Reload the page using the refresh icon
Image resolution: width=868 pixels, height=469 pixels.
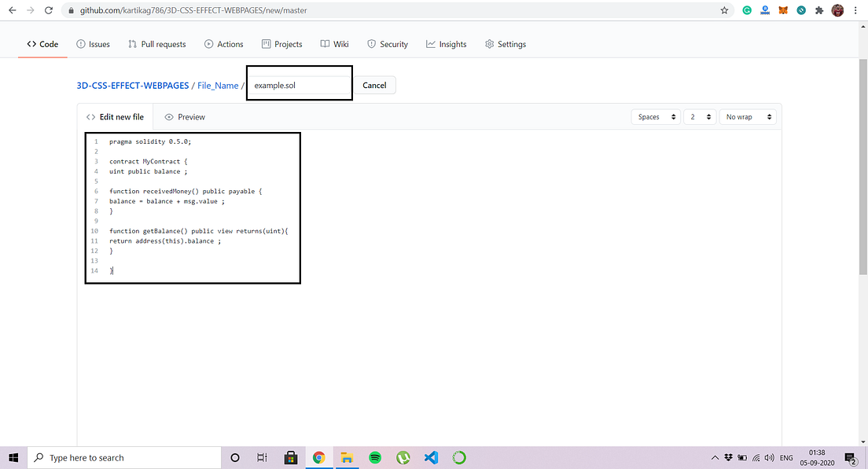[49, 10]
